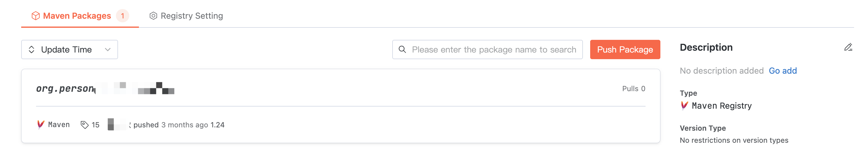Click the hexagon gear icon for Registry Setting

click(x=153, y=16)
